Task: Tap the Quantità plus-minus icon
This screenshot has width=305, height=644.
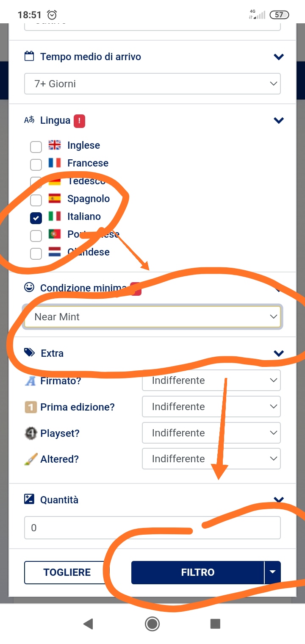Action: click(x=29, y=499)
